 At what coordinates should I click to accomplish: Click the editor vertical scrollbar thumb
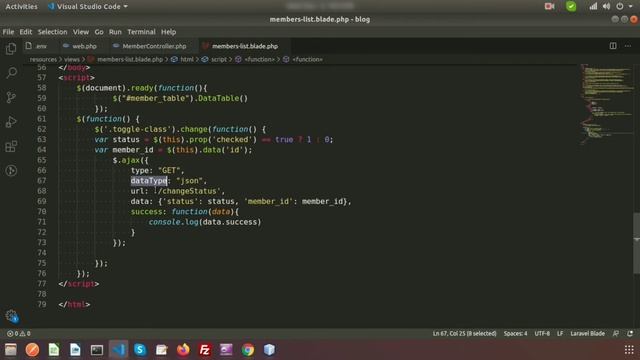(636, 243)
